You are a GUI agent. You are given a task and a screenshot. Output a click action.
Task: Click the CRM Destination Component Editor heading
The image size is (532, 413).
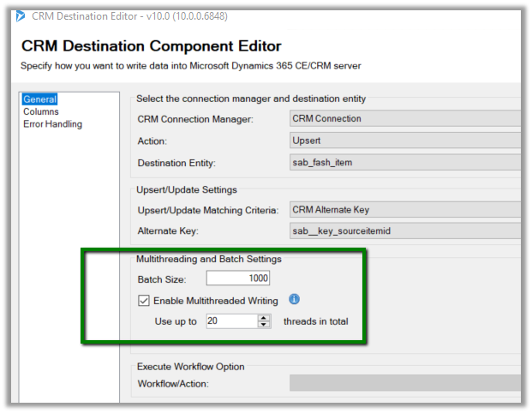click(x=151, y=46)
